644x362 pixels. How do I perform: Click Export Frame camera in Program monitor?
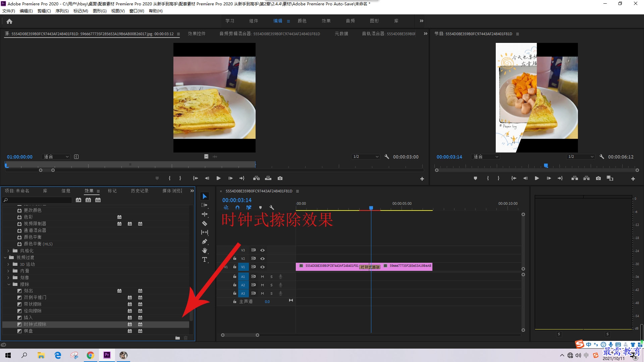tap(598, 178)
